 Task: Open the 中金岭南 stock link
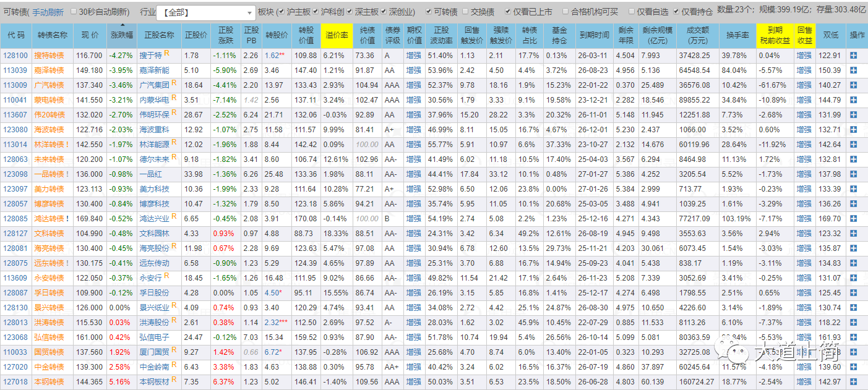click(154, 367)
